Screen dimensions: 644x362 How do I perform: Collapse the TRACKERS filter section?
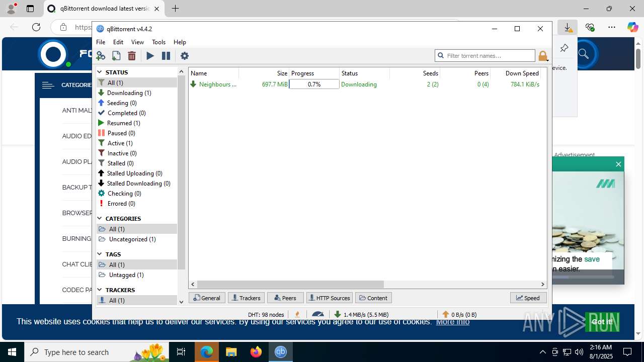click(x=100, y=290)
